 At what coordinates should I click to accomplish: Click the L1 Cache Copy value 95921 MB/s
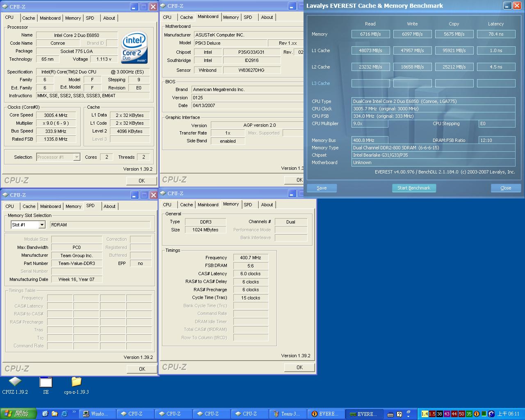click(454, 50)
